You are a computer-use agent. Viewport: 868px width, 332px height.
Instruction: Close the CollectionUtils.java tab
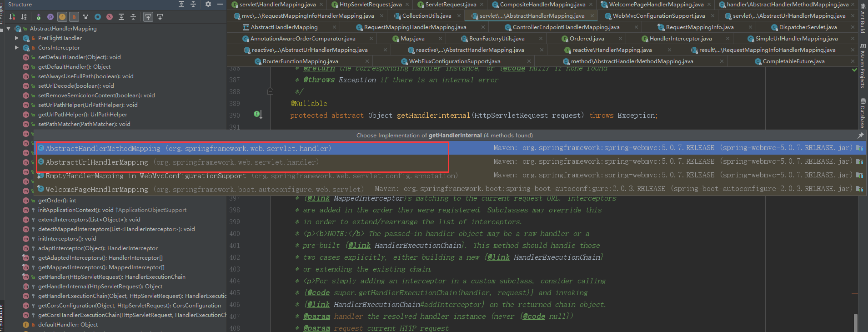[x=459, y=16]
